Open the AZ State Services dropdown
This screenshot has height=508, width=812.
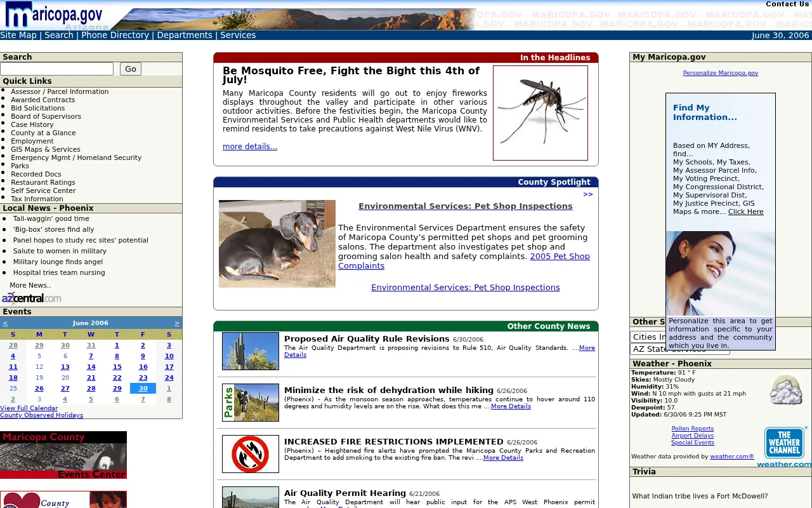679,349
